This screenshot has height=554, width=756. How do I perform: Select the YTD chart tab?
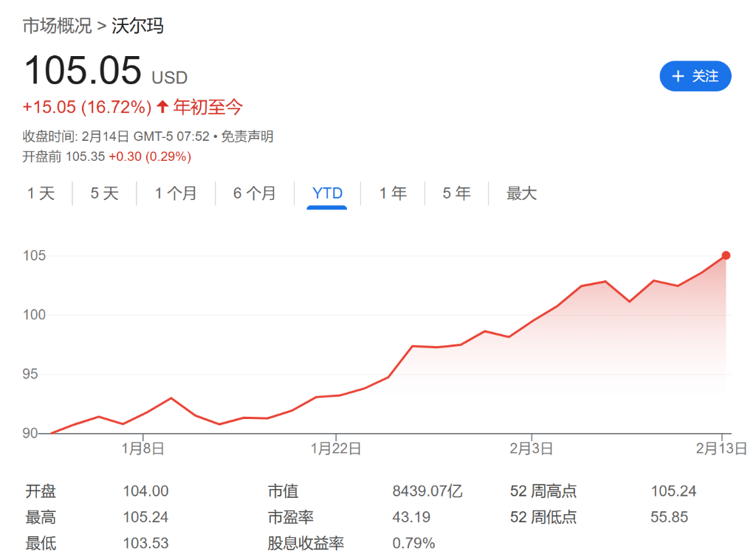326,193
